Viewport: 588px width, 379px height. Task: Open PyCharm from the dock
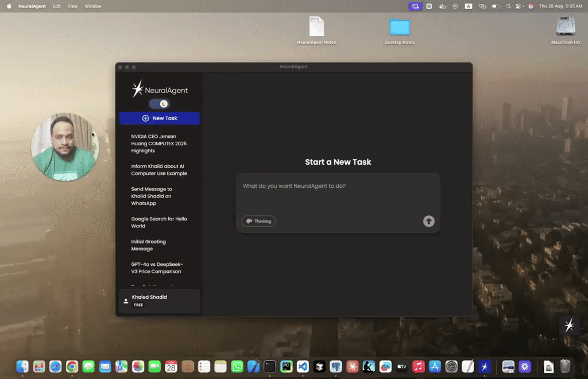(287, 366)
